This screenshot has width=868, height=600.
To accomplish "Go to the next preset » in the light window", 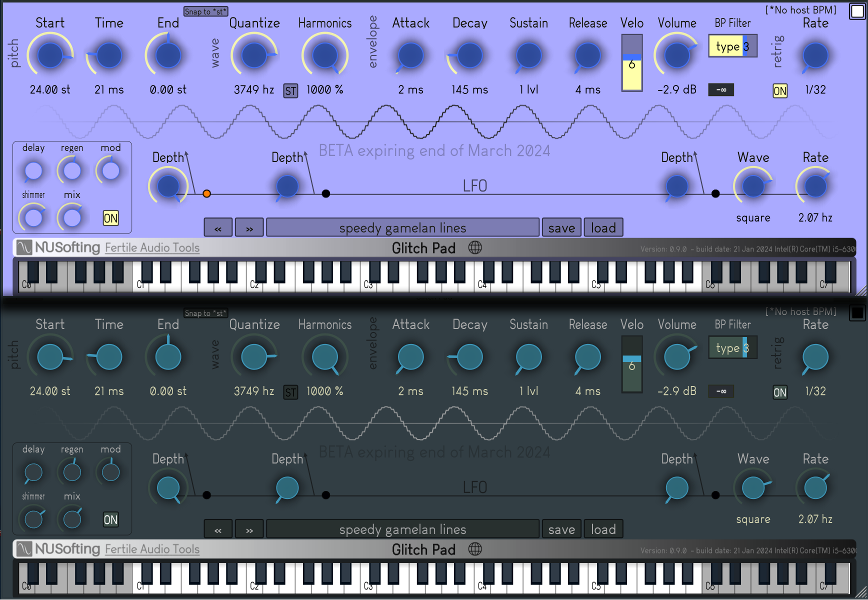I will pos(249,227).
